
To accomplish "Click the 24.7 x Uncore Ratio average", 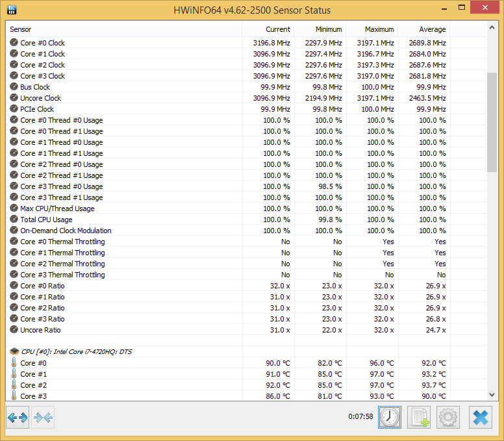I will [x=436, y=330].
